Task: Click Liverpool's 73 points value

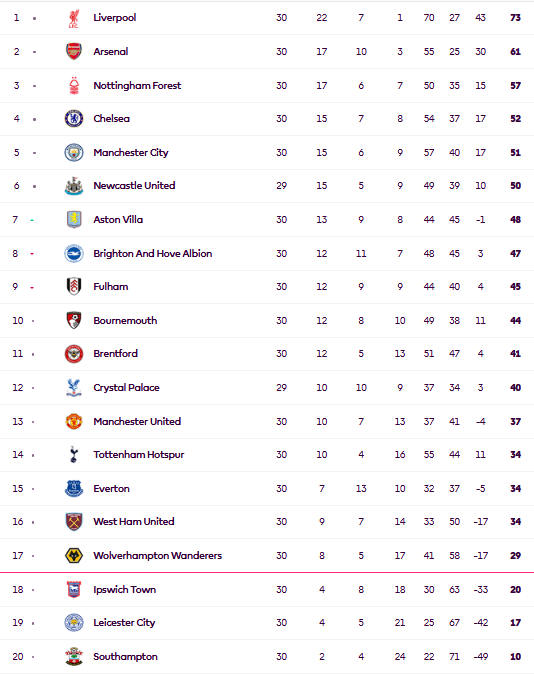Action: [515, 18]
